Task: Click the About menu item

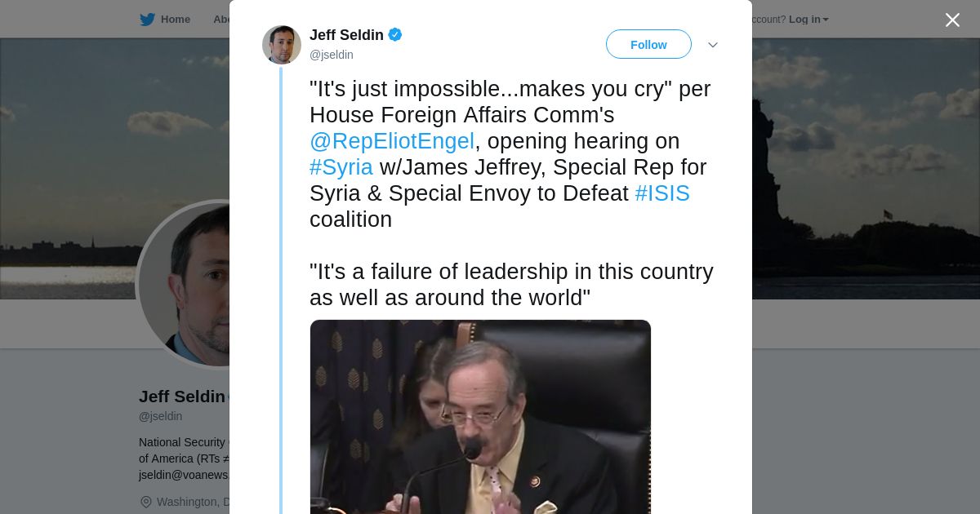Action: [221, 20]
